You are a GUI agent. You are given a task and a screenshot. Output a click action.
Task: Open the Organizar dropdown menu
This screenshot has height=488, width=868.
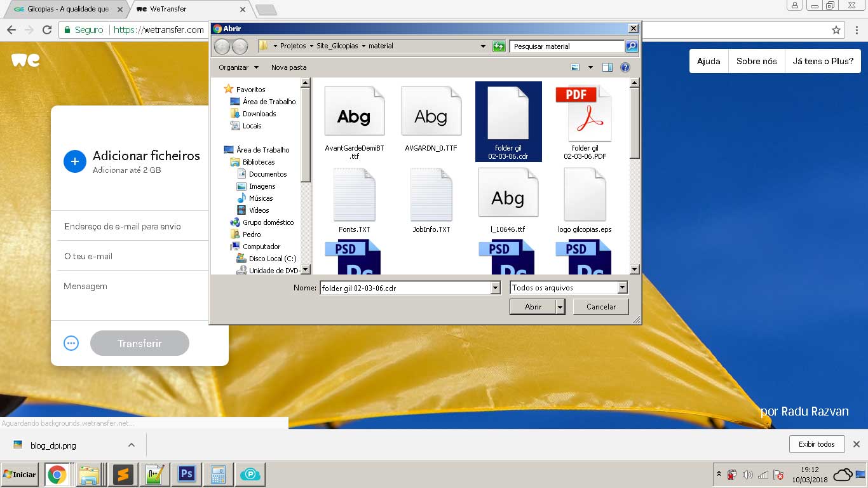pyautogui.click(x=238, y=67)
